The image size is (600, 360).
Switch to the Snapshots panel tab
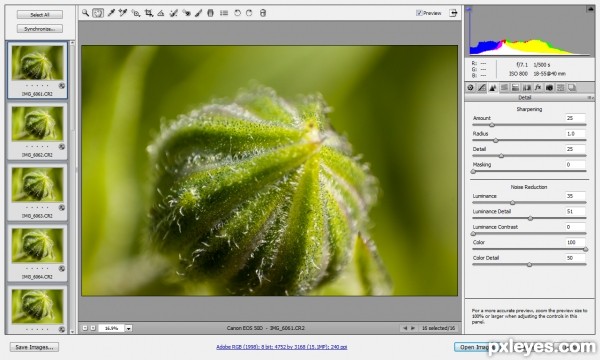pos(572,88)
